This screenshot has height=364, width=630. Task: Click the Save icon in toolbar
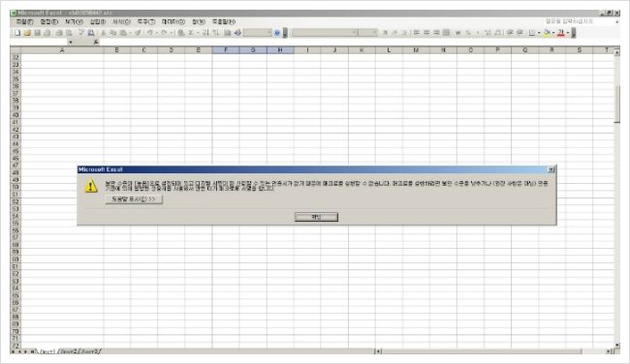coord(37,33)
